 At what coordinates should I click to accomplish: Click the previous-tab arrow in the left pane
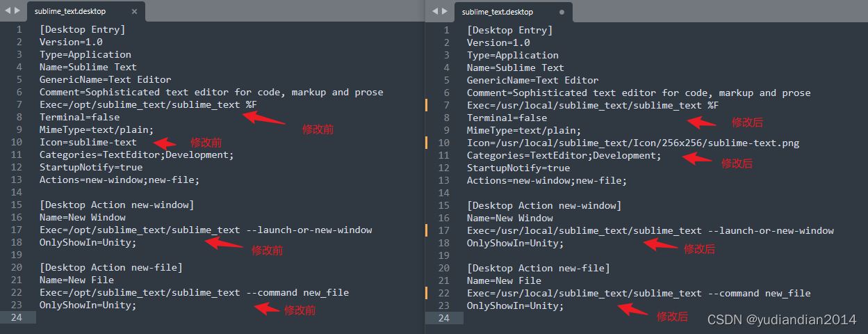tap(8, 11)
